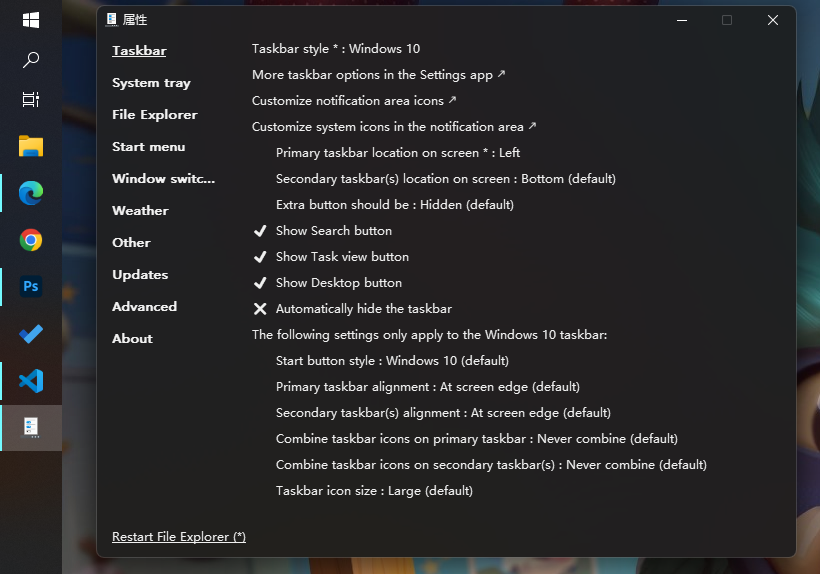
Task: Open the taskbar Search icon
Action: point(31,60)
